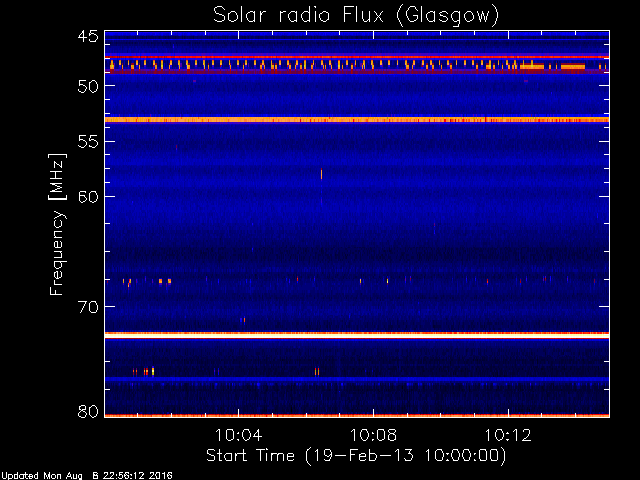This screenshot has width=640, height=480.
Task: Click the 45 frequency tick label
Action: 88,36
